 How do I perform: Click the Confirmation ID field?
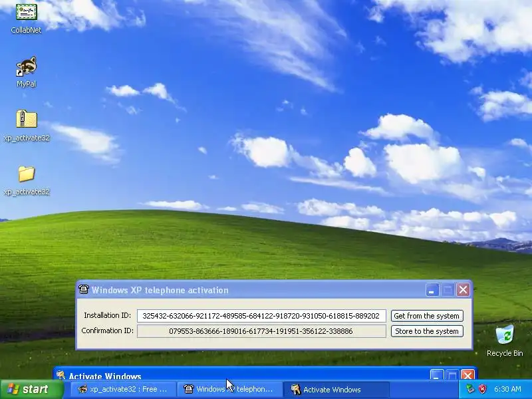[x=261, y=331]
